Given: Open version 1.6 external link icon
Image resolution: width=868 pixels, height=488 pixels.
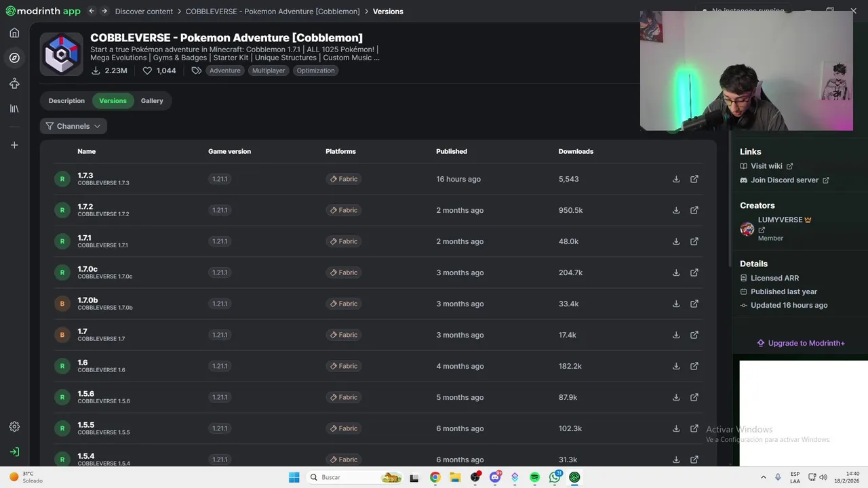Looking at the screenshot, I should (694, 366).
